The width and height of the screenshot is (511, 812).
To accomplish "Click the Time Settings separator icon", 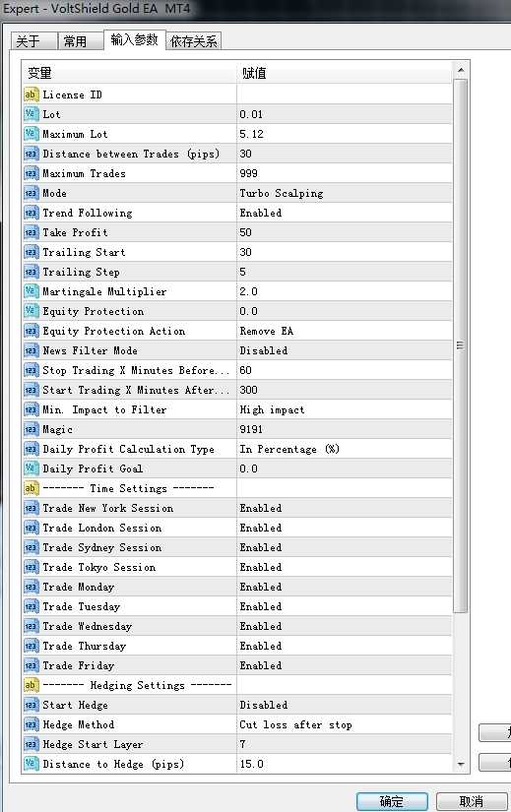I will (32, 488).
